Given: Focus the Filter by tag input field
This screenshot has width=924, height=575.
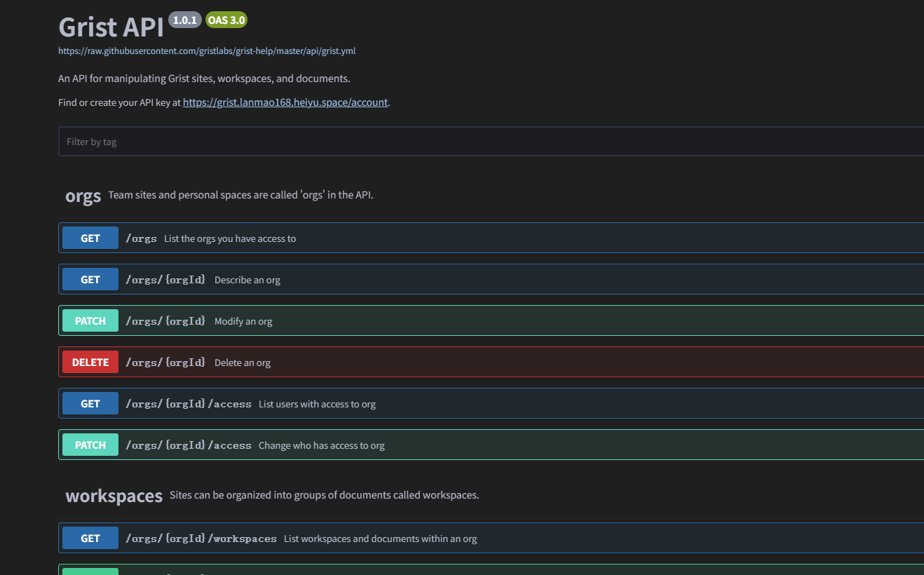Looking at the screenshot, I should coord(491,142).
